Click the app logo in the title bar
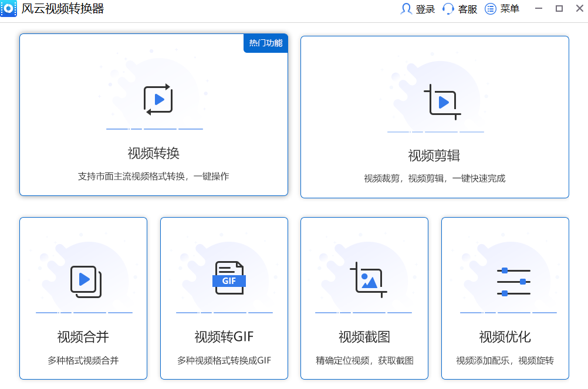The image size is (588, 389). pyautogui.click(x=8, y=9)
